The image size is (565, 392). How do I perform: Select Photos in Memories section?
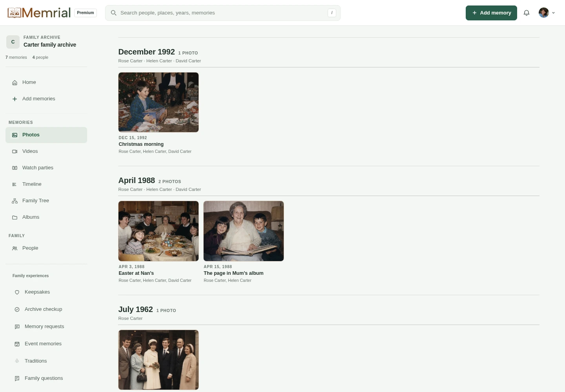(46, 135)
